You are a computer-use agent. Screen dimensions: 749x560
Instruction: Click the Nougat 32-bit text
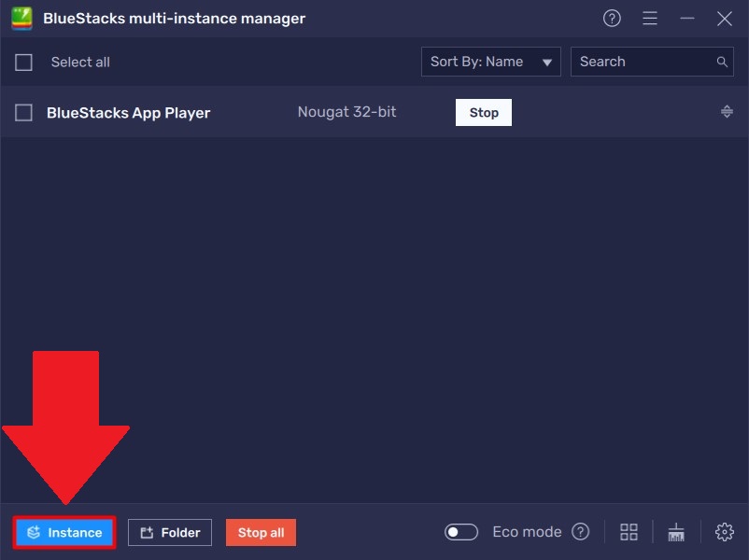tap(346, 112)
